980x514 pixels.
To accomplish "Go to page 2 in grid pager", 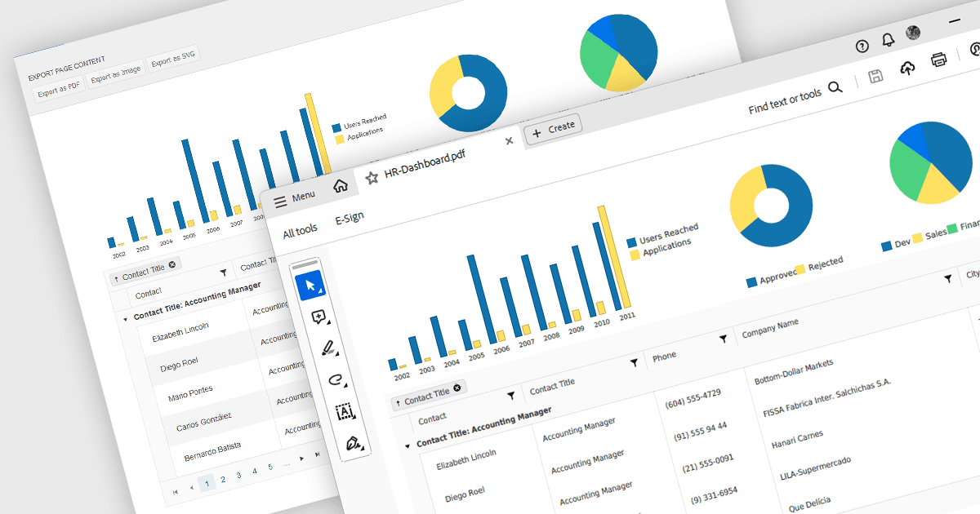I will pos(222,479).
